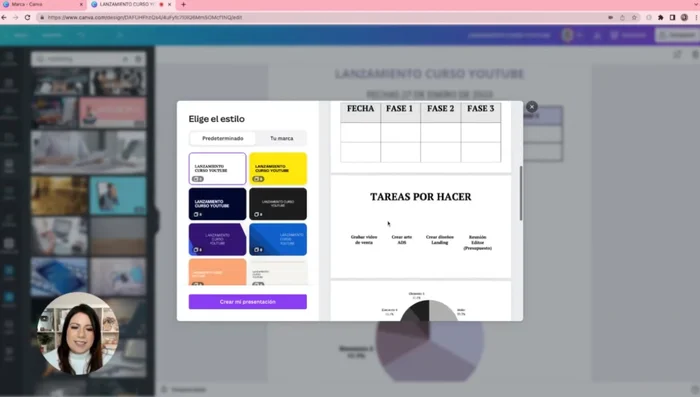
Task: Click the FASE 3 table header
Action: click(480, 109)
